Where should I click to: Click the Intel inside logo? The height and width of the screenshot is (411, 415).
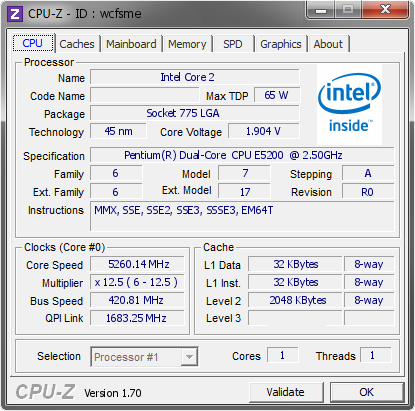point(349,104)
